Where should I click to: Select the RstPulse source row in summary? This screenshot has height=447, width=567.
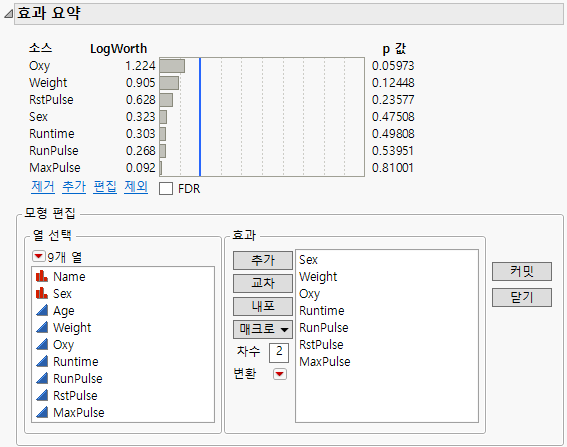pyautogui.click(x=51, y=100)
